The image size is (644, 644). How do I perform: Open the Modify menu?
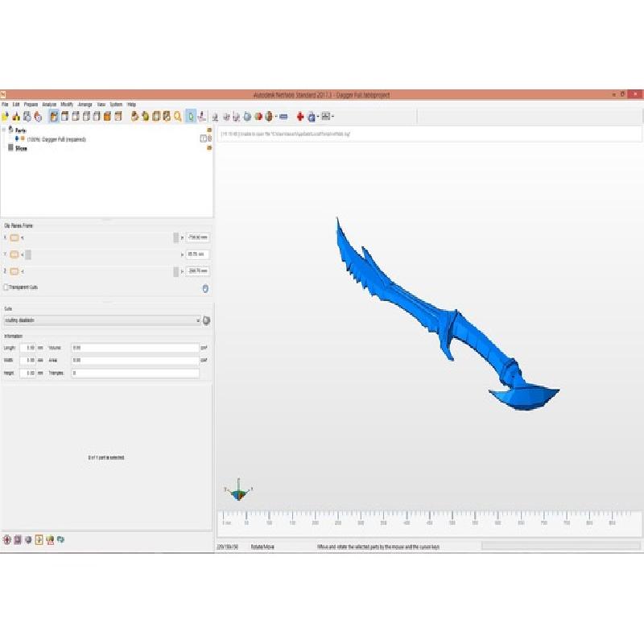tap(67, 105)
